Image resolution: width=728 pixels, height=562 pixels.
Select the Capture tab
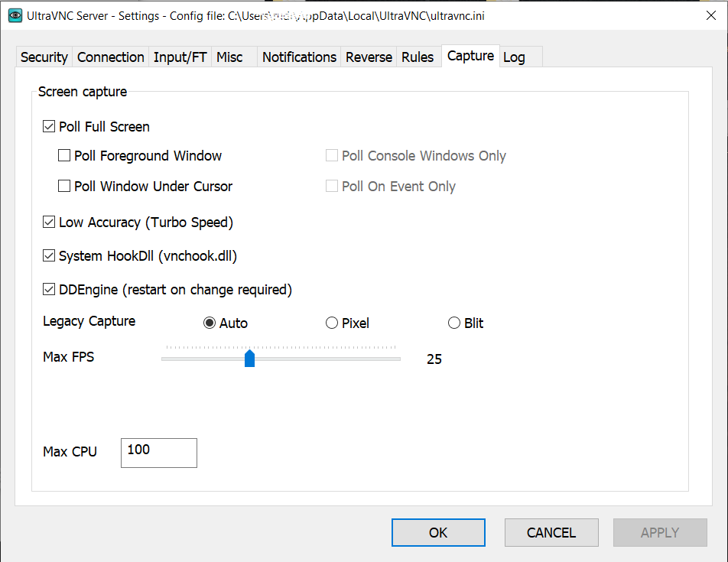(470, 56)
